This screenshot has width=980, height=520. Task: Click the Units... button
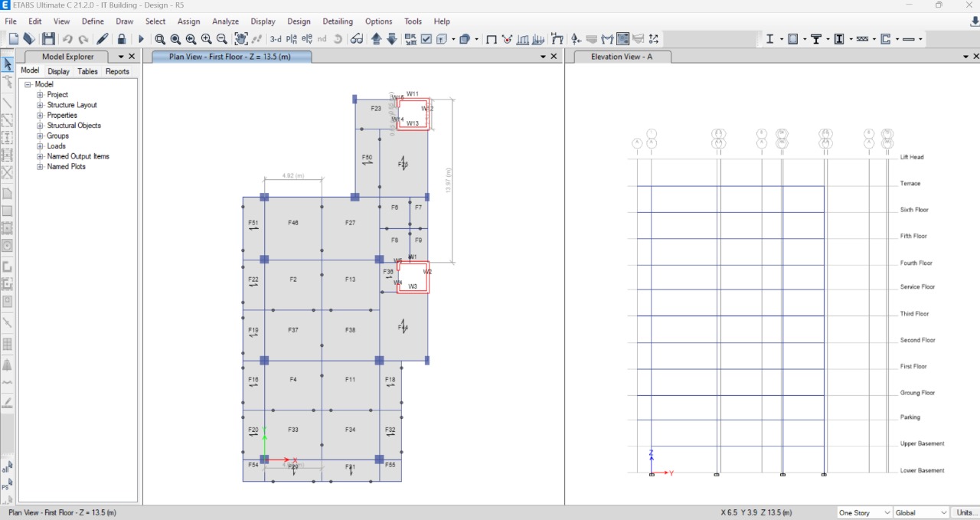(x=966, y=512)
